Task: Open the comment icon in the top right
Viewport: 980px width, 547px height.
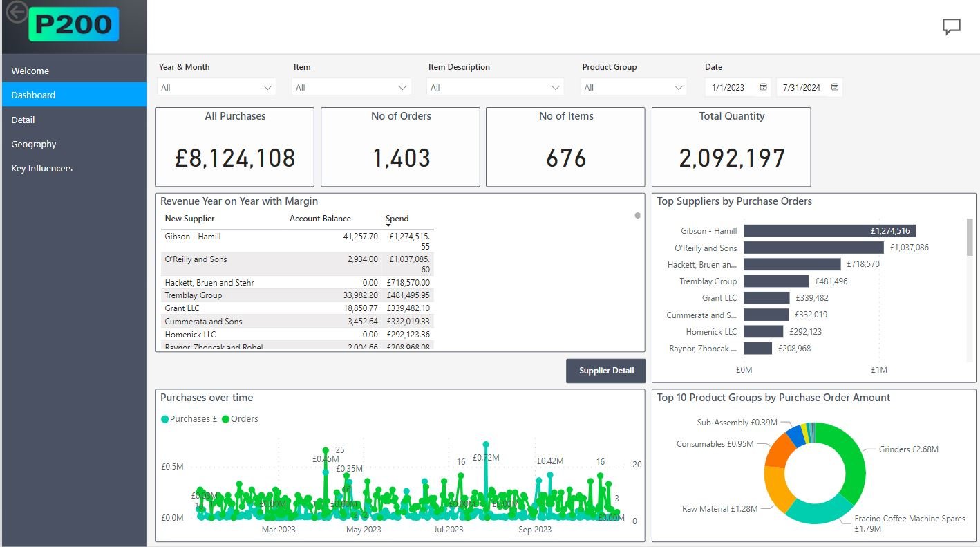Action: click(952, 27)
